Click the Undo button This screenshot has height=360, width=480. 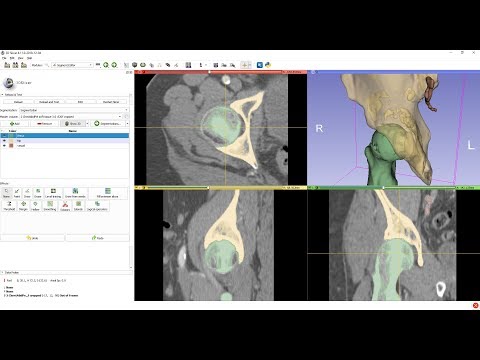point(32,238)
